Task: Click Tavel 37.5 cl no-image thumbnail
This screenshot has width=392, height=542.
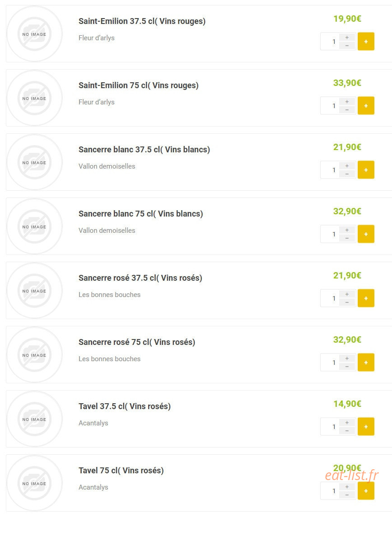Action: coord(34,419)
